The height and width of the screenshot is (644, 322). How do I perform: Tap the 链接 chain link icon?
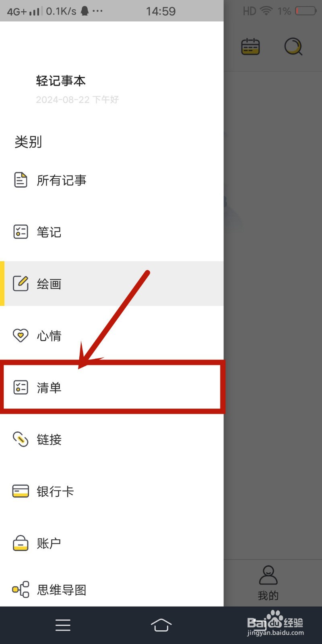point(21,440)
